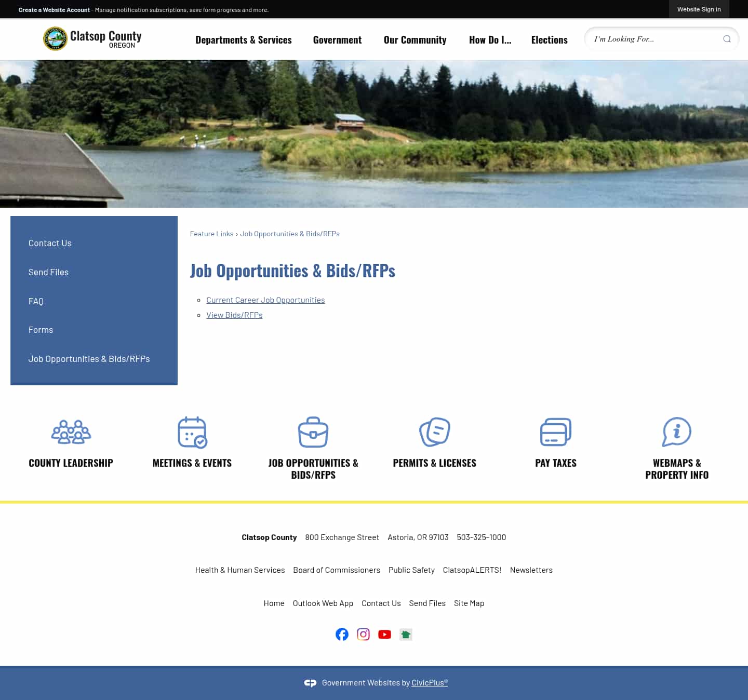Click the Home footer link

(x=274, y=603)
